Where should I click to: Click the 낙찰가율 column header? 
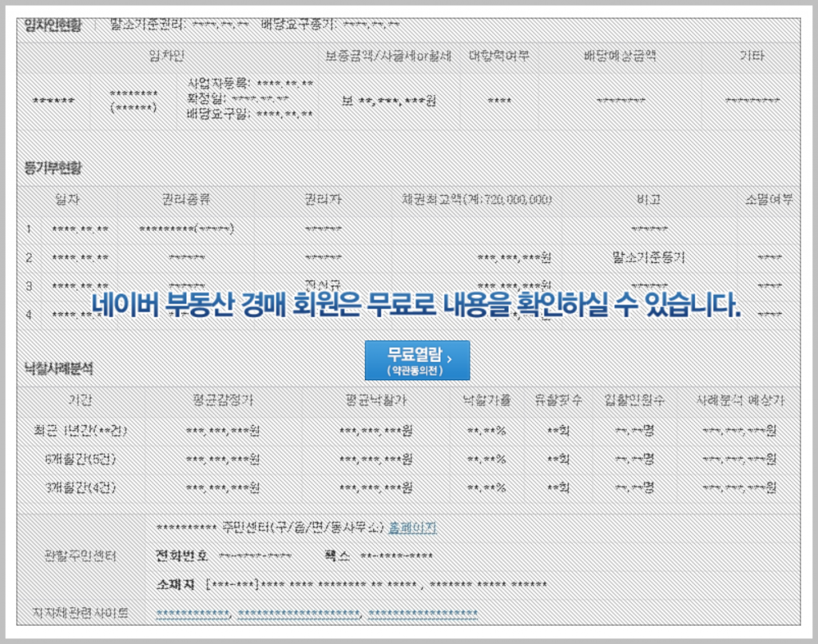[486, 400]
